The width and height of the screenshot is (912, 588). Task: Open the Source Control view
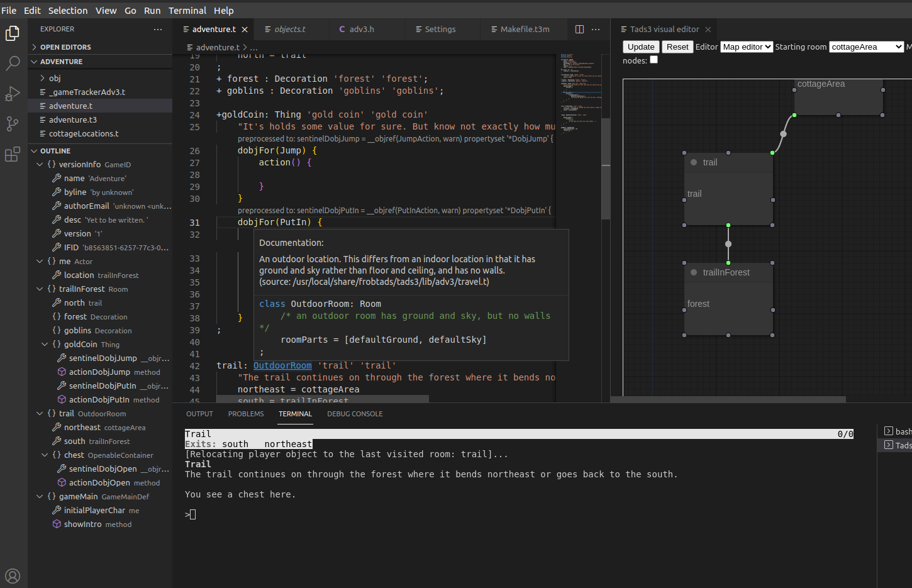coord(13,124)
